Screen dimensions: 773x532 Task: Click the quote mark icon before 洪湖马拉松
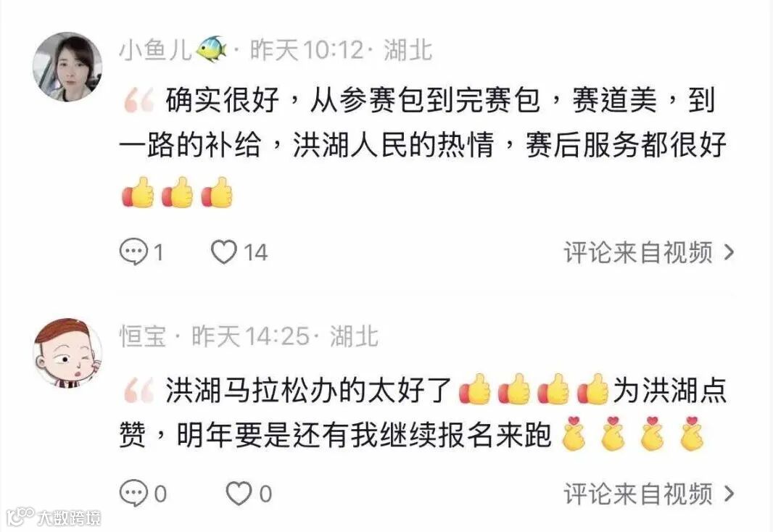[139, 391]
